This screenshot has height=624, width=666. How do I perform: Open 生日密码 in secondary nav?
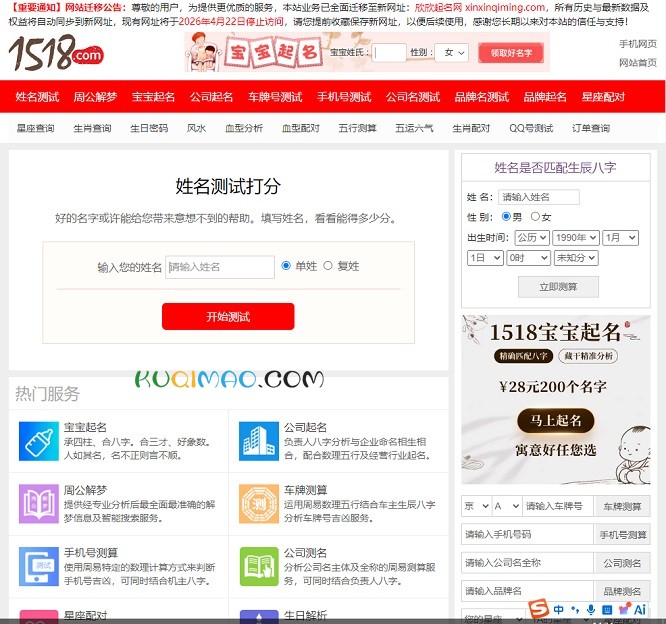click(x=149, y=128)
